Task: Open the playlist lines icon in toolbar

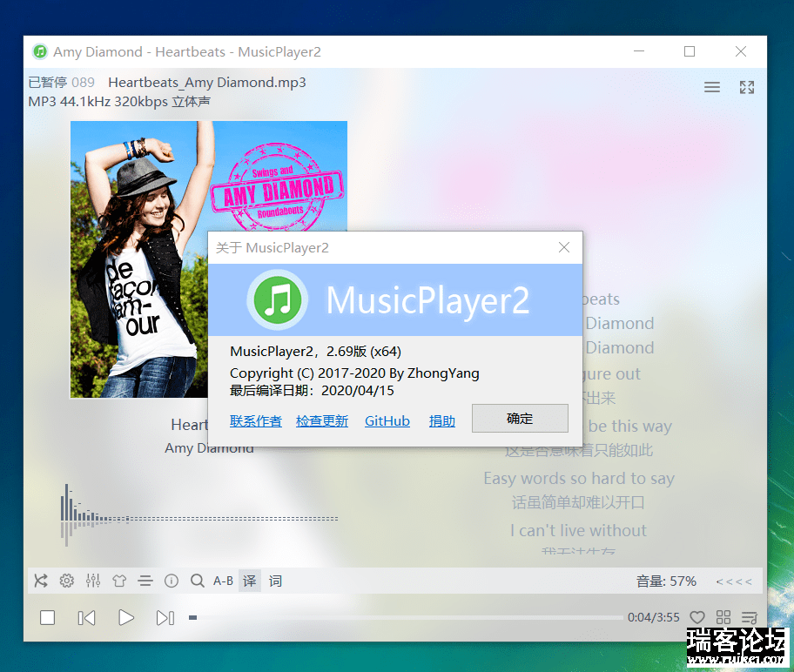Action: coord(145,581)
